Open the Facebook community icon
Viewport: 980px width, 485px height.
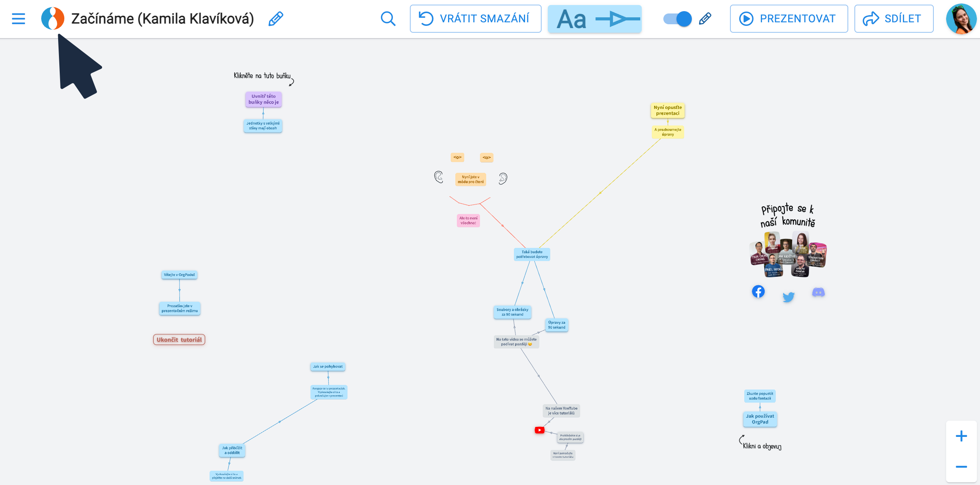(x=758, y=292)
